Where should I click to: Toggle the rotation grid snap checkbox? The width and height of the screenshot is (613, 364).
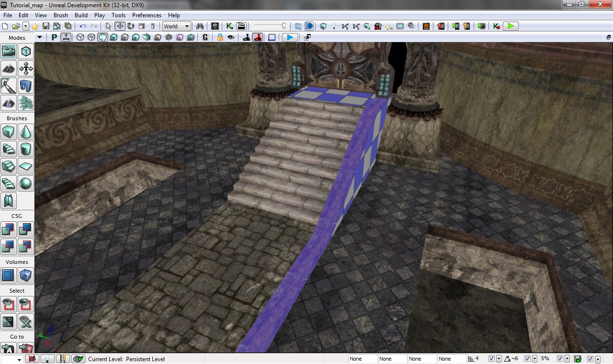pos(527,359)
